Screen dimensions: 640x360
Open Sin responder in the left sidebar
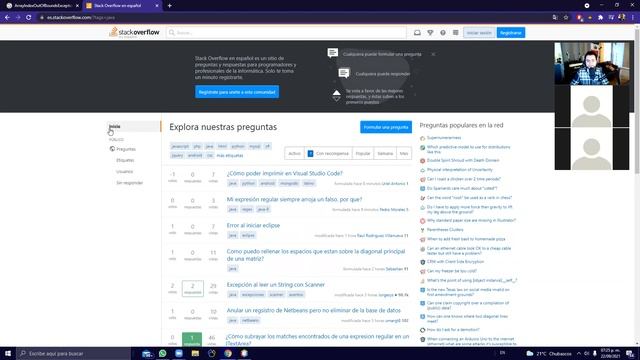click(129, 183)
